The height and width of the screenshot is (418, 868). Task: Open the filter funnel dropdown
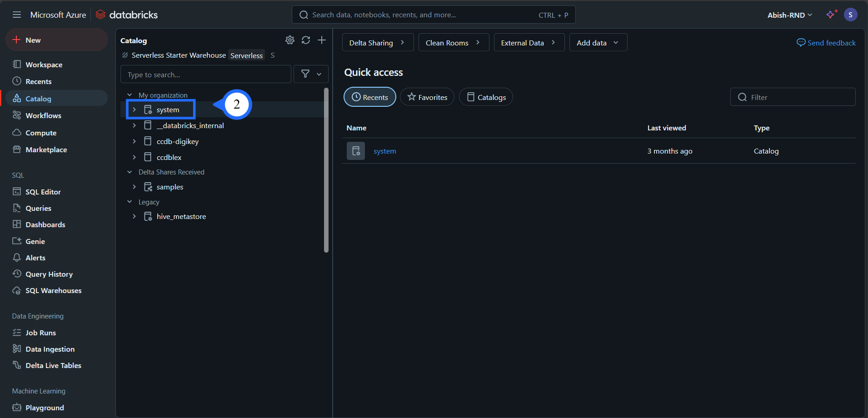[x=311, y=74]
